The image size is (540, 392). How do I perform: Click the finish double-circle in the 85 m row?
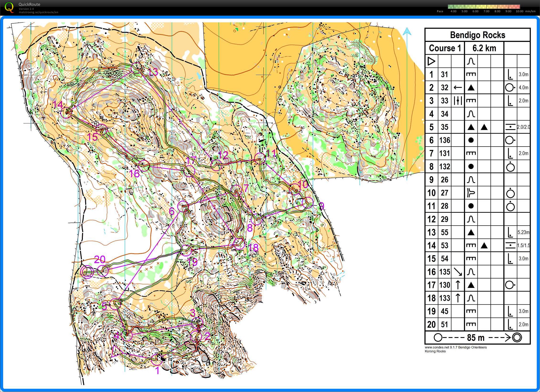pos(517,338)
